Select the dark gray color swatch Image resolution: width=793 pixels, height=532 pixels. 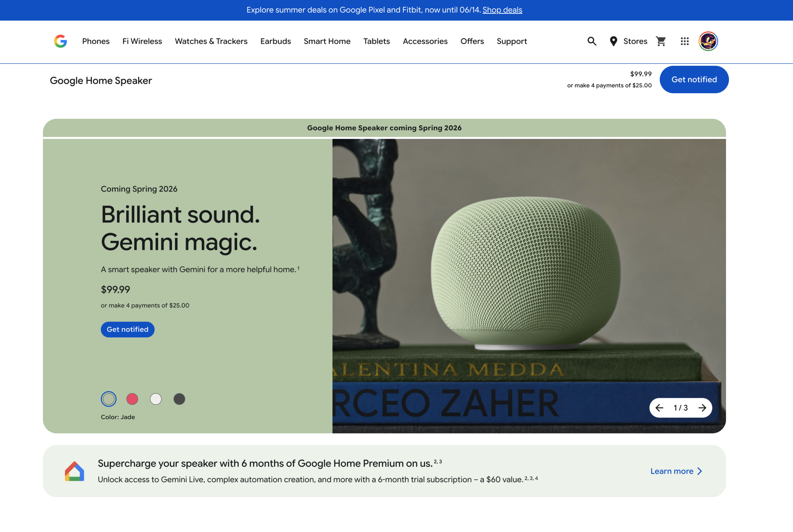point(179,399)
